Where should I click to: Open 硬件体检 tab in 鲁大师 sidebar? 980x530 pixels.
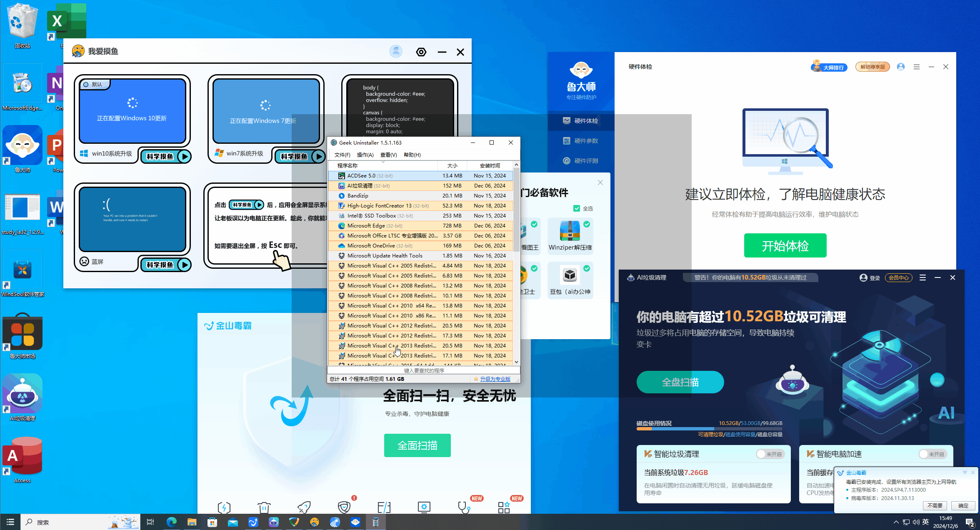581,121
